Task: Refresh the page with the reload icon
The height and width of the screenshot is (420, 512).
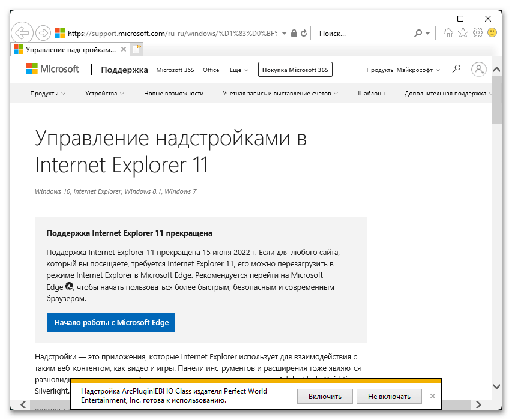Action: [304, 33]
